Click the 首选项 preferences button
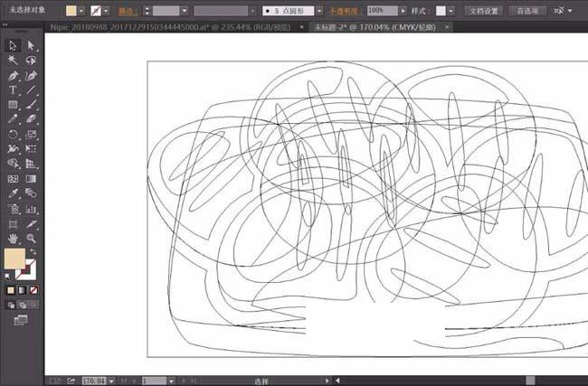588x386 pixels. tap(527, 11)
